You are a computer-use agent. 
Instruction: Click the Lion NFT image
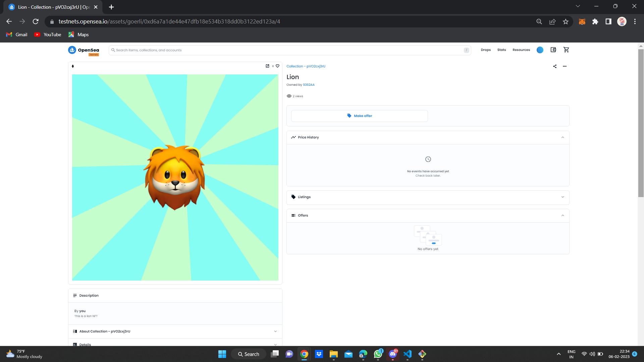(x=175, y=177)
